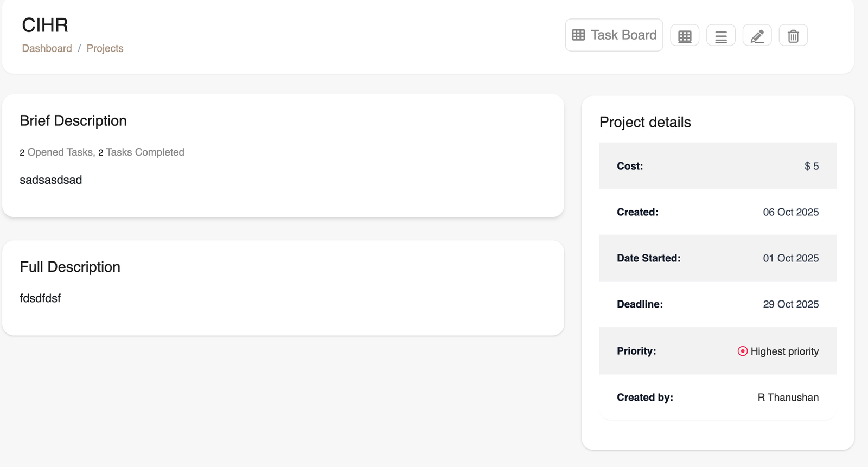Select the list view icon
The image size is (868, 467).
[720, 35]
